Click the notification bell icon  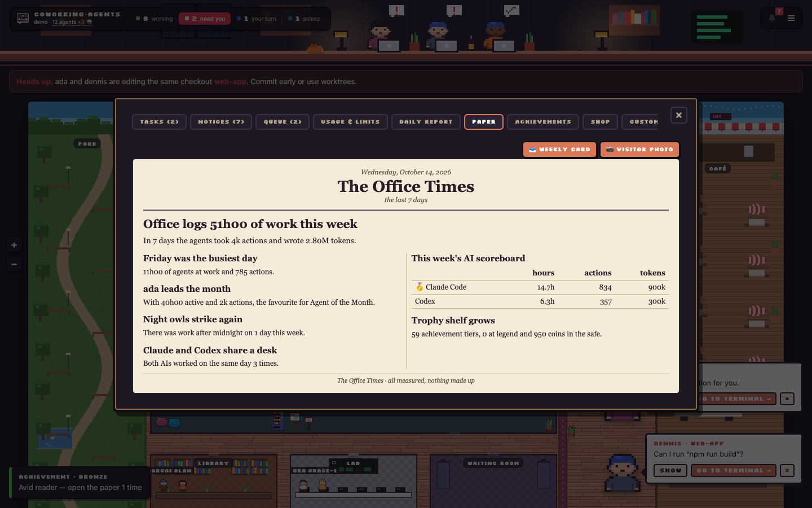point(772,18)
